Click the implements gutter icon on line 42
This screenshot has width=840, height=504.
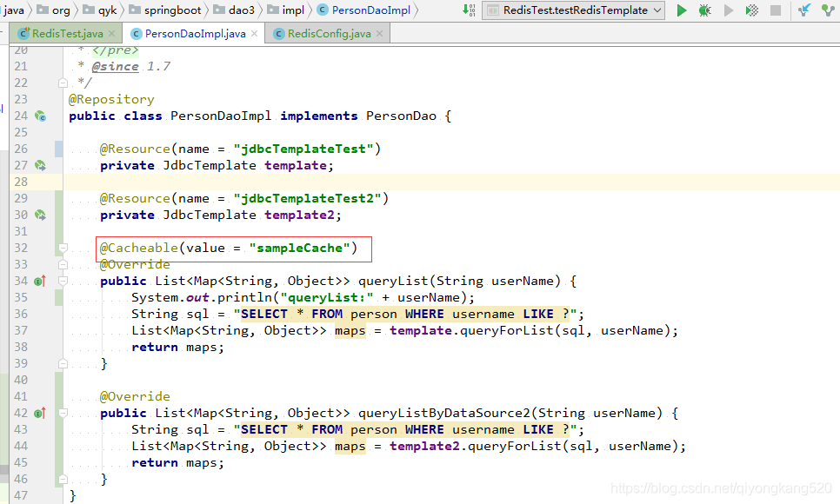pos(40,413)
